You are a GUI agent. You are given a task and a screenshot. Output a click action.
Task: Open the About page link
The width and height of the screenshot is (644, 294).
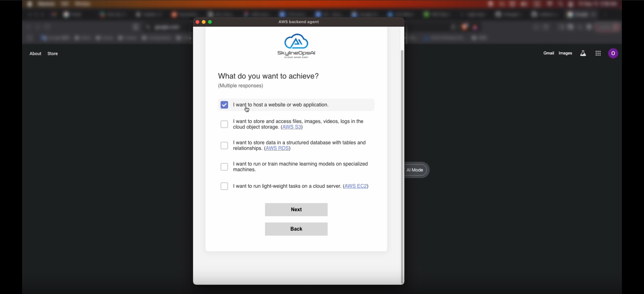[x=35, y=54]
